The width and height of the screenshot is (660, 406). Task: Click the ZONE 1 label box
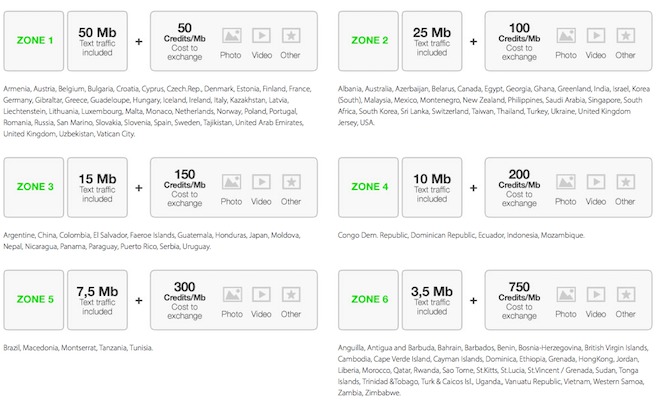(x=35, y=40)
